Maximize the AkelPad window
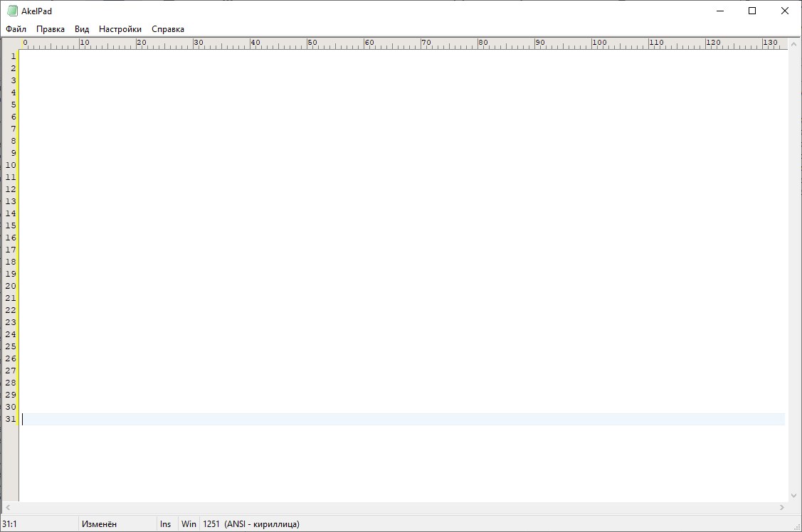802x532 pixels. (x=752, y=11)
